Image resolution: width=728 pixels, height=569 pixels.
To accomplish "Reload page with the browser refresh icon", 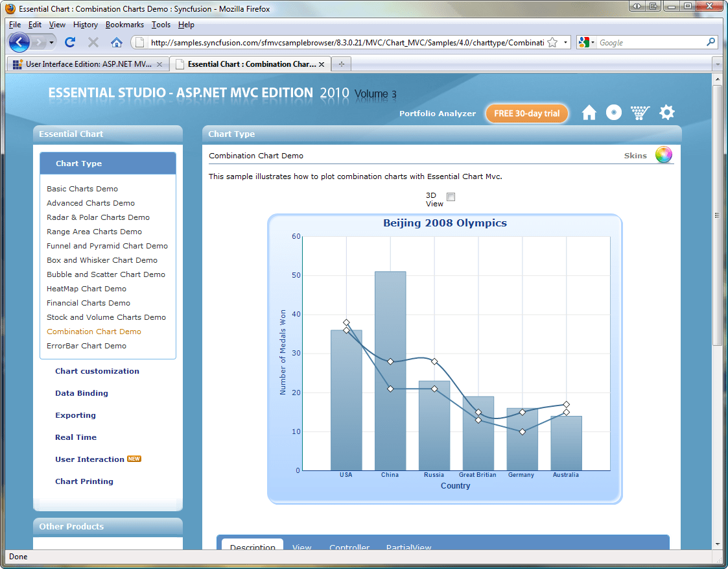I will [x=70, y=43].
